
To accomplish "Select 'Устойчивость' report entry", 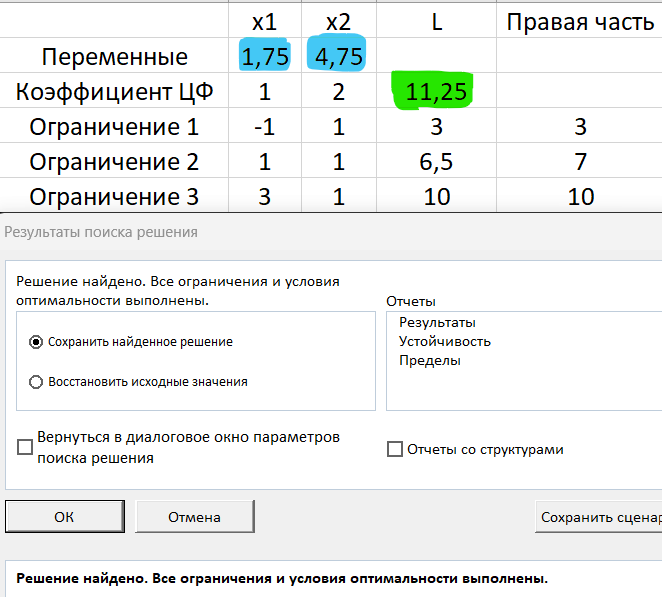I will pos(445,341).
